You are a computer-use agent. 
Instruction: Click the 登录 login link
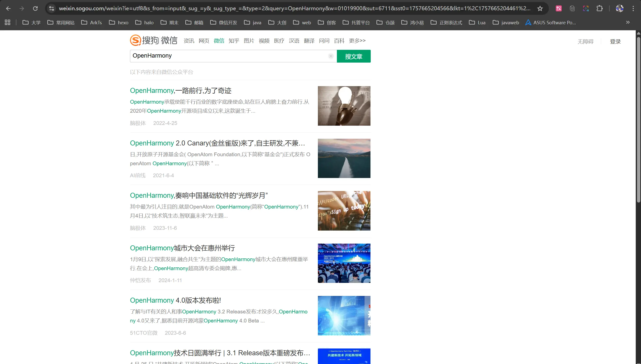[615, 42]
